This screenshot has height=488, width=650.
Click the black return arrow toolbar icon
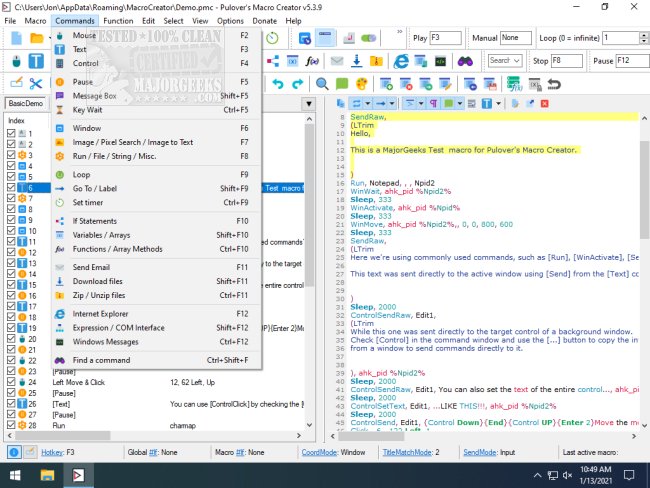tap(554, 84)
